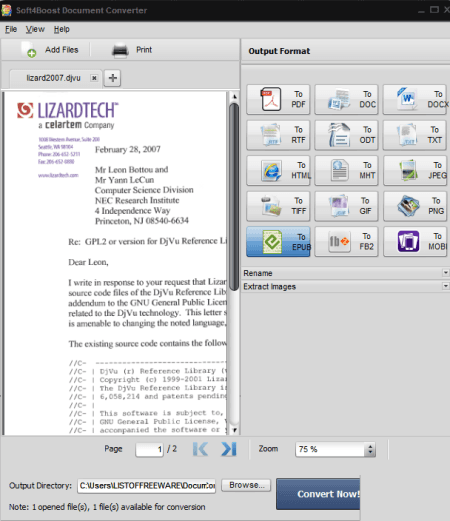Select the To MOBI format
The width and height of the screenshot is (450, 521).
[415, 242]
